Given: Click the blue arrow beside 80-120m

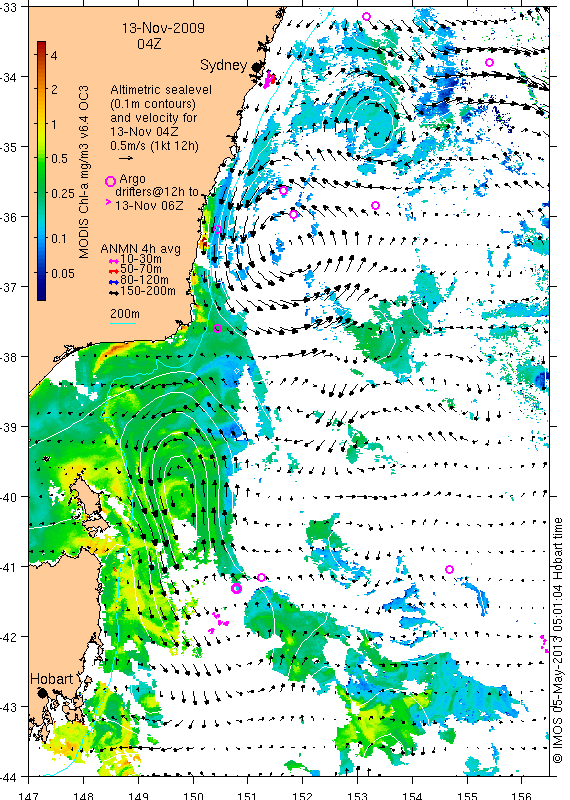Looking at the screenshot, I should pyautogui.click(x=114, y=281).
